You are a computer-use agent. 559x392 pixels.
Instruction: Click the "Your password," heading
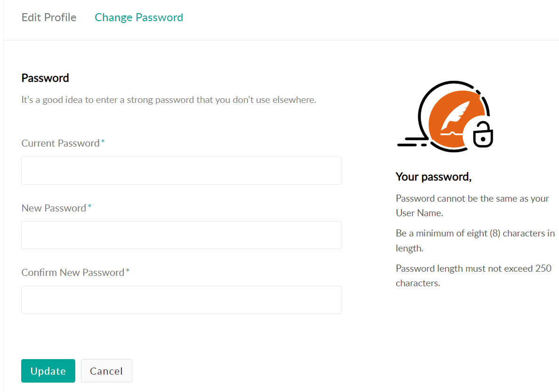point(433,177)
